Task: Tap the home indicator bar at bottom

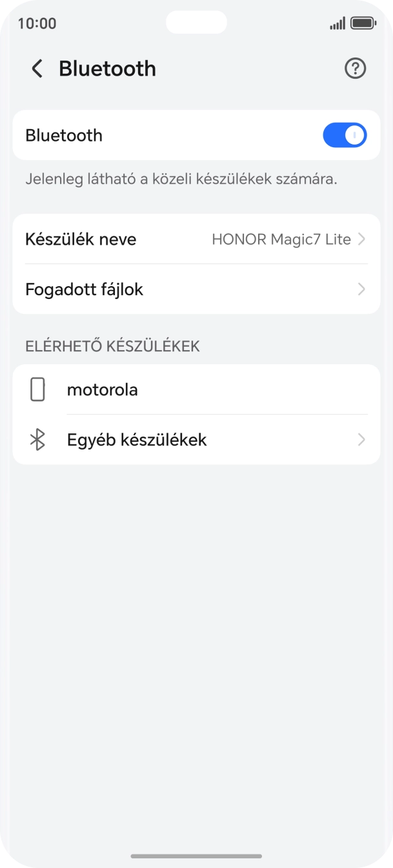Action: click(x=196, y=854)
